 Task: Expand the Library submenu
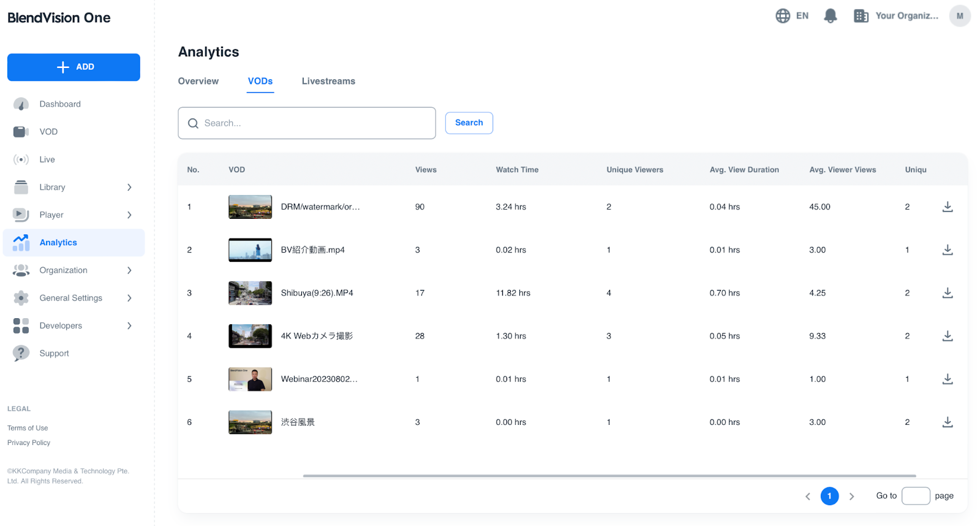click(x=129, y=188)
